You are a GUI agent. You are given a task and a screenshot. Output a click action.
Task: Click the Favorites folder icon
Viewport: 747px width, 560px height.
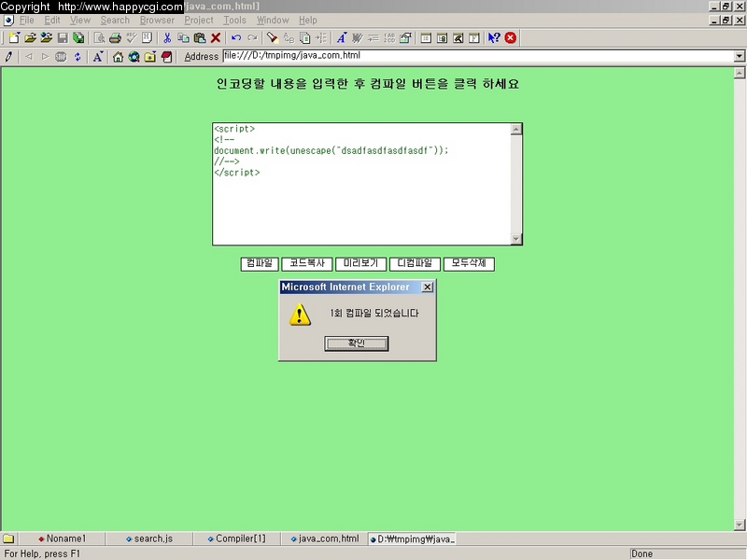tap(150, 57)
